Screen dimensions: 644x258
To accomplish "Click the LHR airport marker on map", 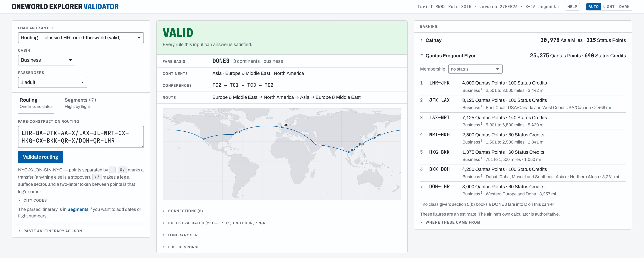I will coord(282,127).
